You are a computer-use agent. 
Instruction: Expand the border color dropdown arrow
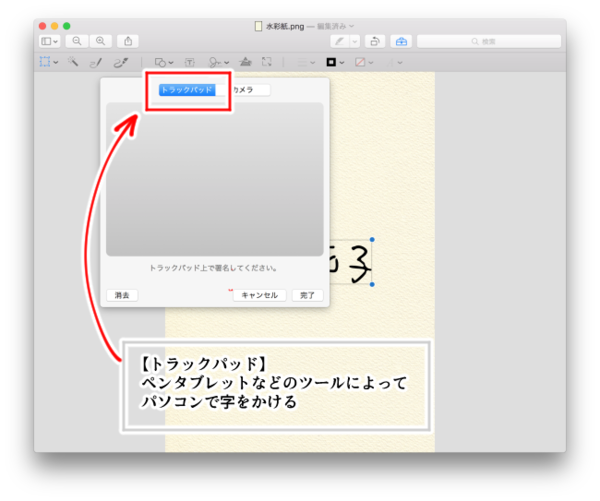click(x=342, y=62)
